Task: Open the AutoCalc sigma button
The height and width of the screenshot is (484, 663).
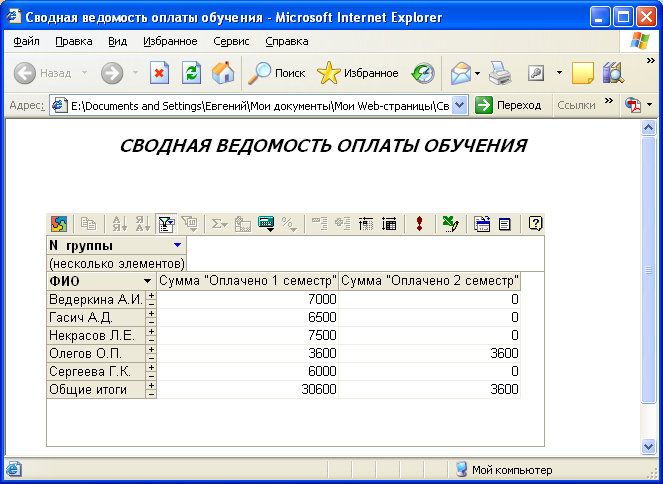Action: click(x=219, y=224)
